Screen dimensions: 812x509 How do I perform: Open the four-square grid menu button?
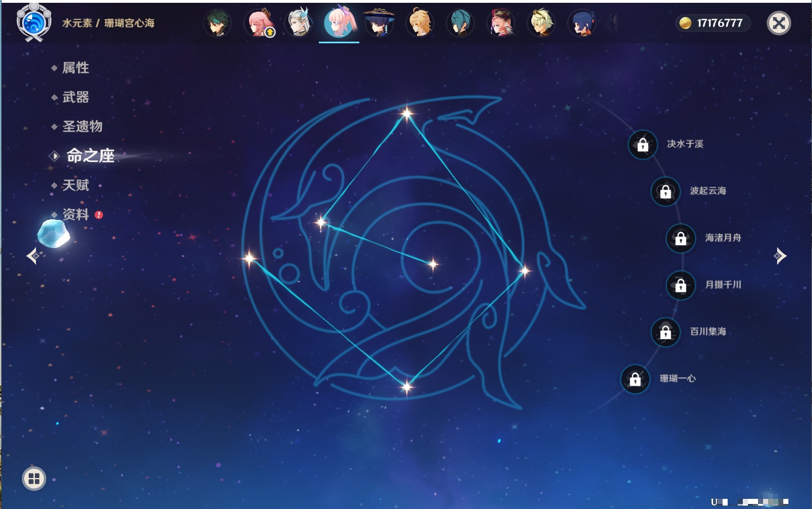[x=34, y=479]
